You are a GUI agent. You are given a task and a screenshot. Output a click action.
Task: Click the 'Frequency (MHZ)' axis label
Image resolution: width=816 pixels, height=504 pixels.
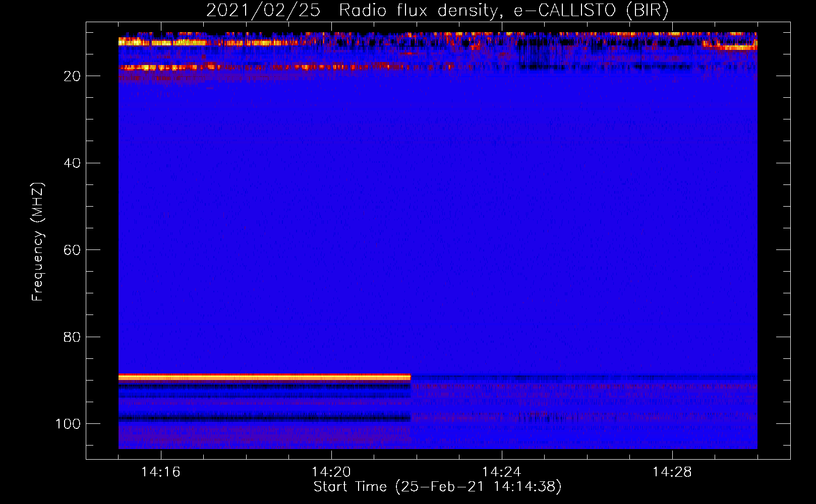point(38,241)
